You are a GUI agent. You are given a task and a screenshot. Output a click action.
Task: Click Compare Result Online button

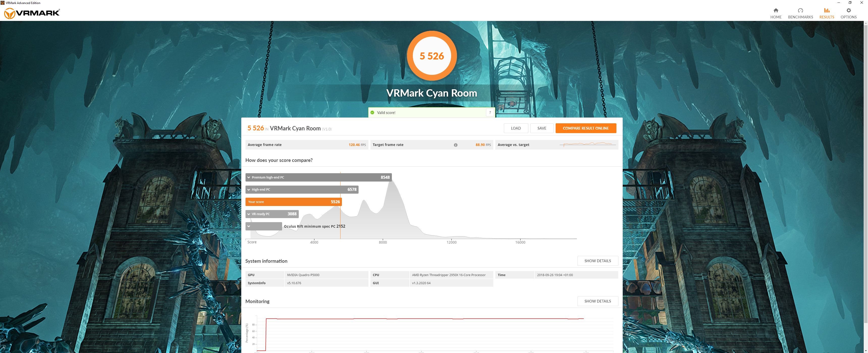(586, 128)
